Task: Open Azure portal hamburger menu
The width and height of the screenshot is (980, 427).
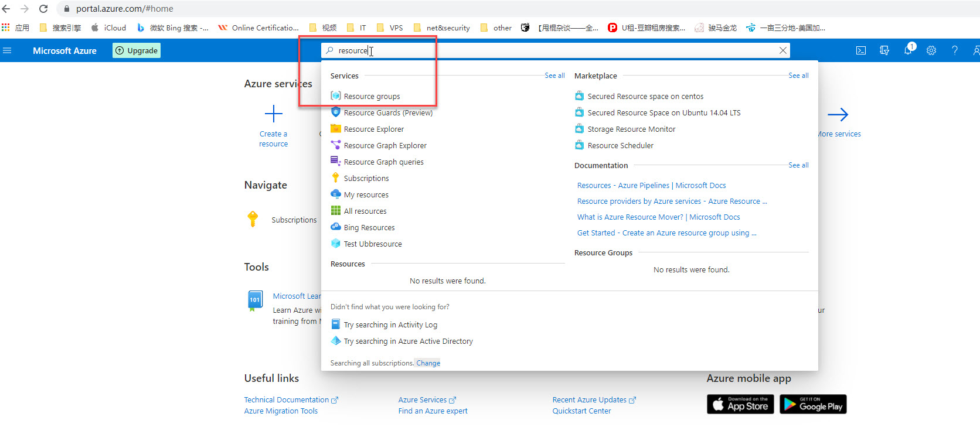Action: pyautogui.click(x=7, y=51)
